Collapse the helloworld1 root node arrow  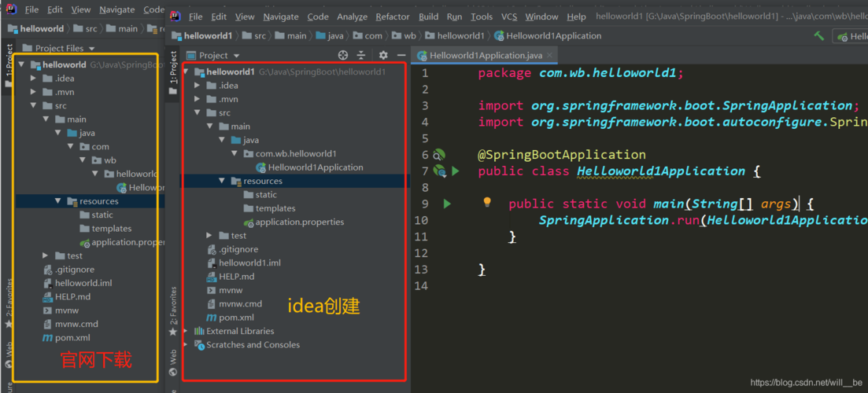point(186,72)
